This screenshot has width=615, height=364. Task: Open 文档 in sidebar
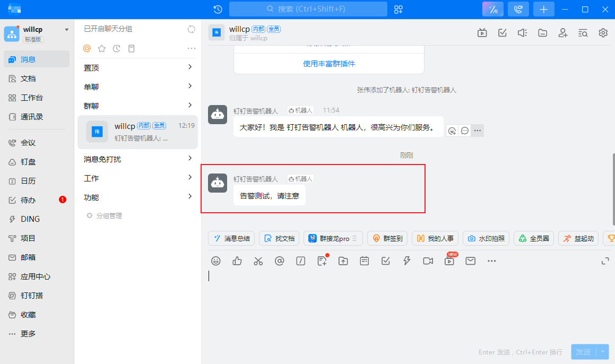(x=37, y=79)
